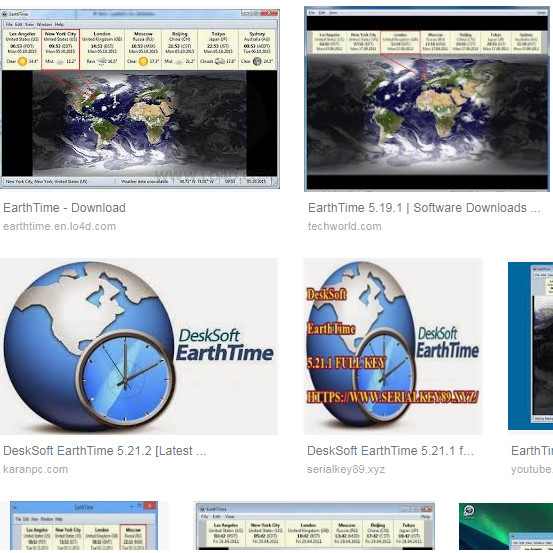The height and width of the screenshot is (553, 553).
Task: Click 'DeskSoft EarthTime 5.21.2 [Latest' title
Action: pos(105,451)
